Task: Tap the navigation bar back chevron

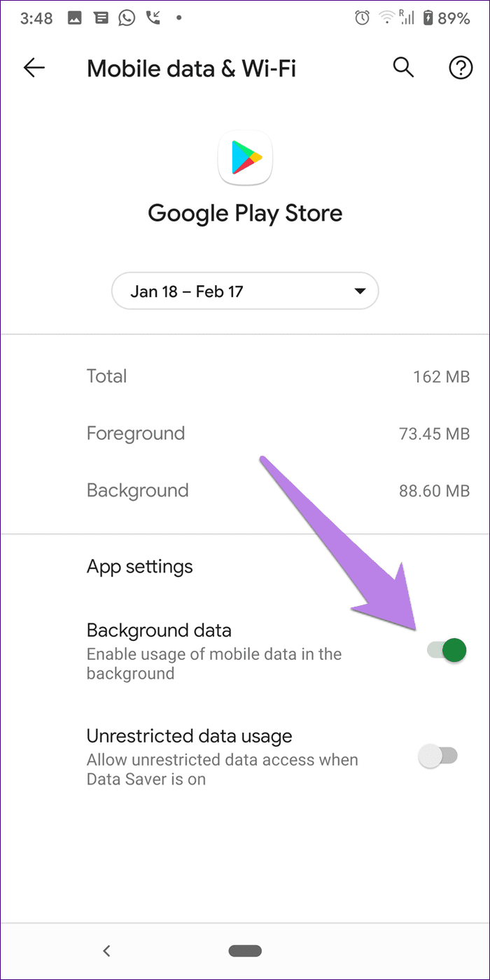Action: click(x=106, y=951)
